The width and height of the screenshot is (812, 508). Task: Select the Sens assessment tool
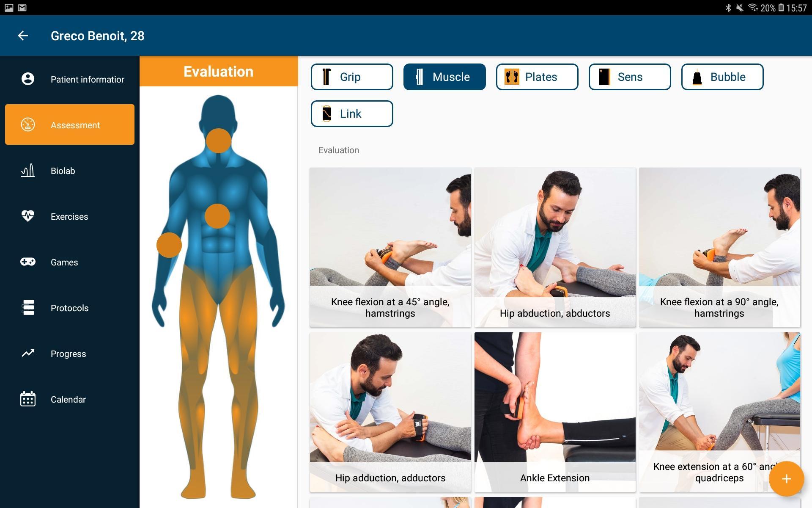[x=630, y=77]
